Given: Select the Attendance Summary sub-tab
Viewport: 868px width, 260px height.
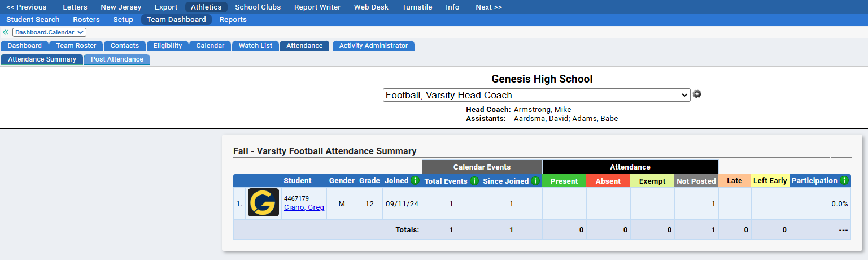Looking at the screenshot, I should pos(42,59).
